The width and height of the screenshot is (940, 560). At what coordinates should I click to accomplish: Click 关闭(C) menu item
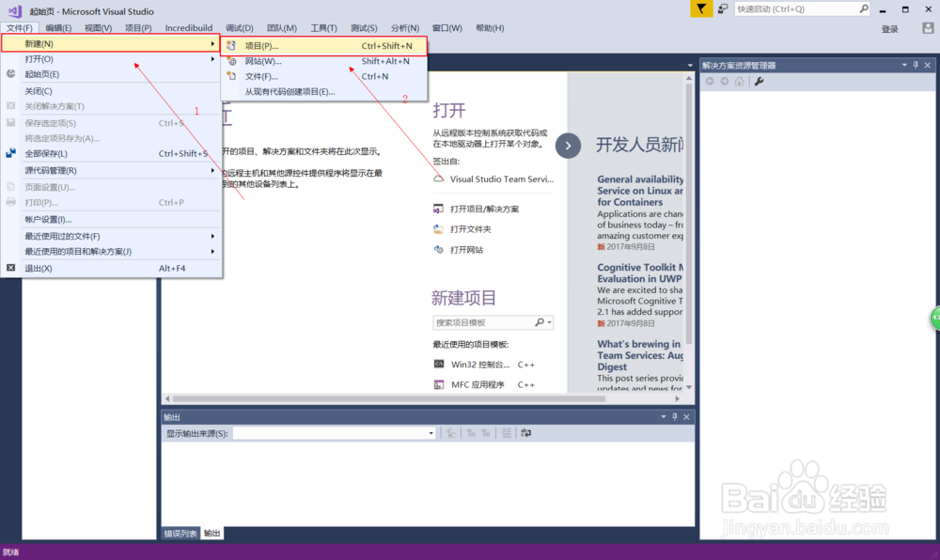[x=112, y=91]
